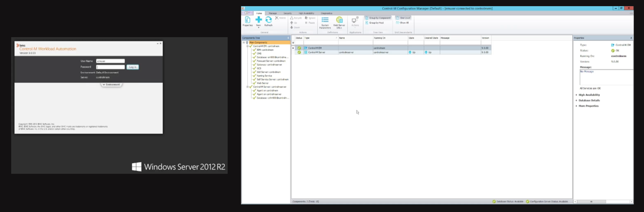The width and height of the screenshot is (644, 212).
Task: Sort grid by the Name column header
Action: (x=355, y=38)
